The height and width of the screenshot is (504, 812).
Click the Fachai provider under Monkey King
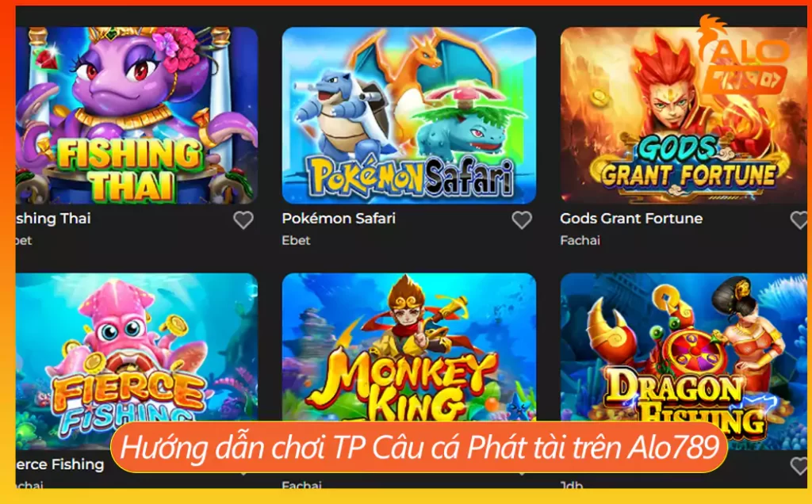(x=301, y=485)
